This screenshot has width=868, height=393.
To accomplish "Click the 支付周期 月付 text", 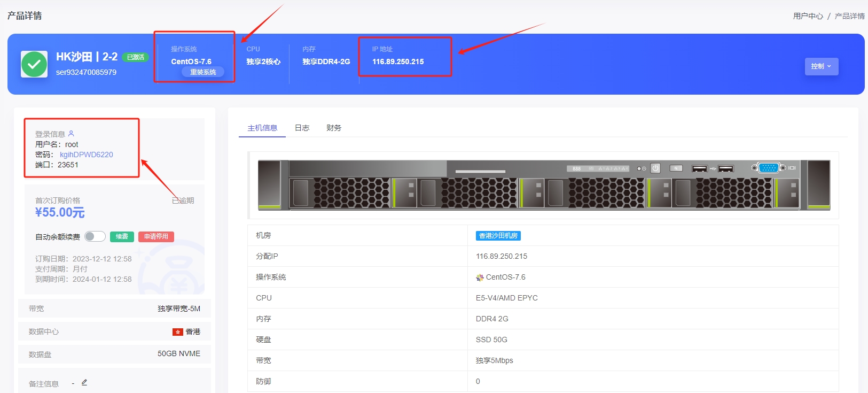I will (x=61, y=269).
